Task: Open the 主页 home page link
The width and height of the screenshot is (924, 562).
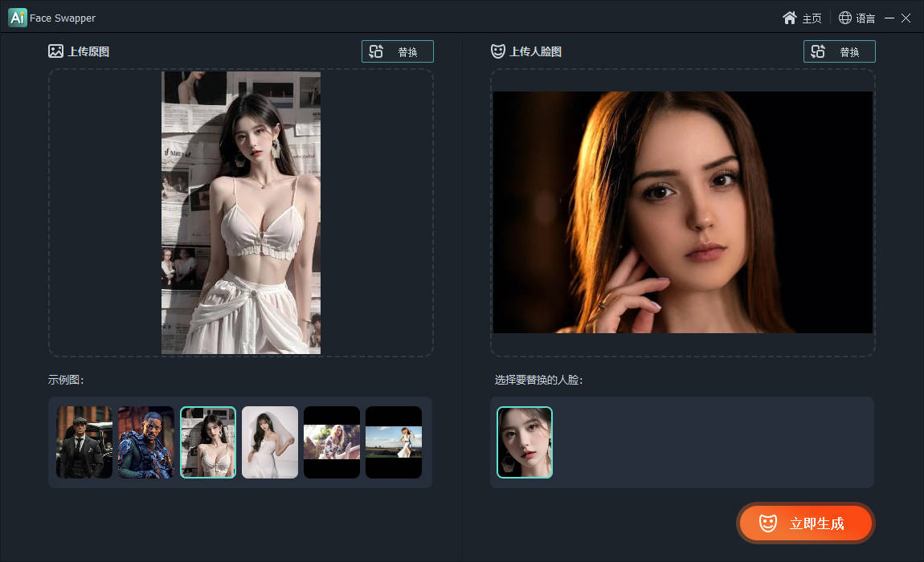Action: tap(811, 17)
